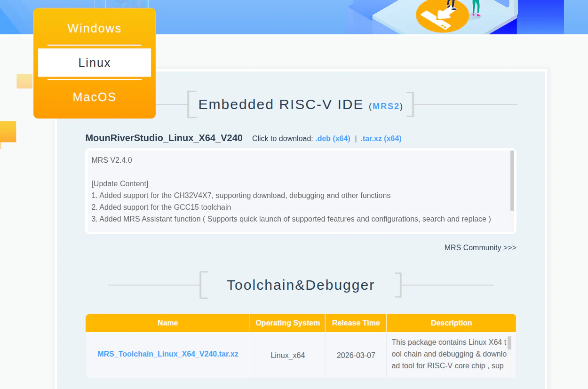Image resolution: width=588 pixels, height=389 pixels.
Task: Click the Description column header
Action: (451, 323)
